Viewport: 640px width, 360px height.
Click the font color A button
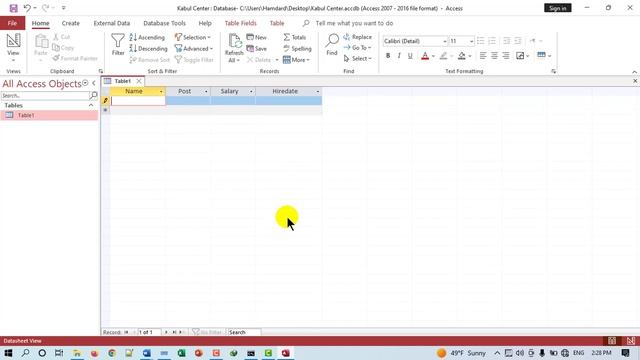click(425, 56)
